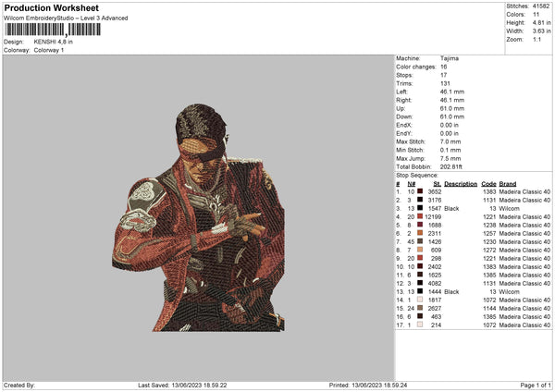Click code 1144 in stop 15 row

coord(489,309)
